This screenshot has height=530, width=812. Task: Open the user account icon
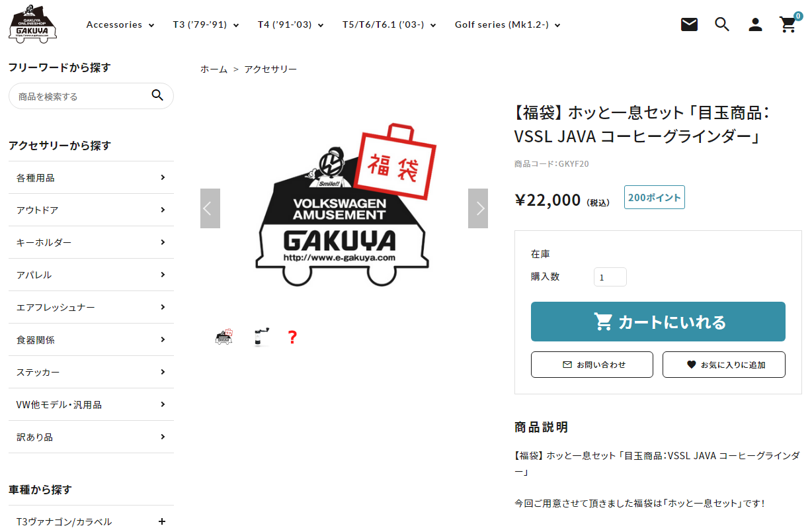755,24
